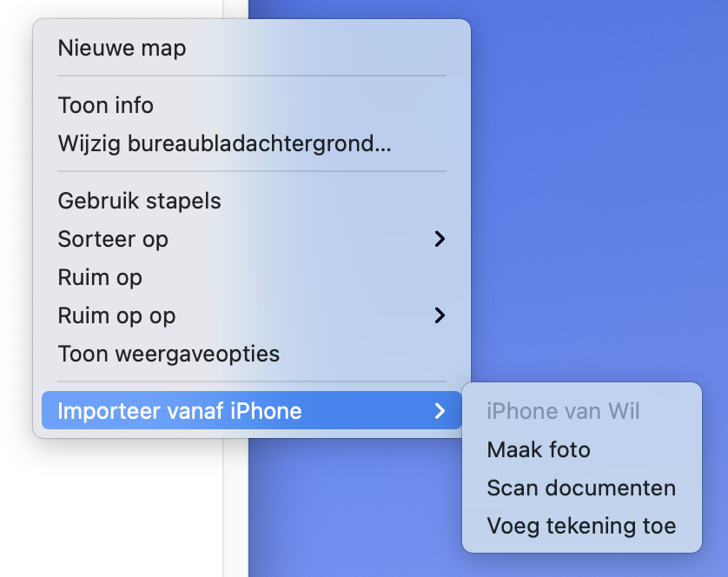
Task: Click the separator line below Nieuwe map
Action: pos(252,76)
